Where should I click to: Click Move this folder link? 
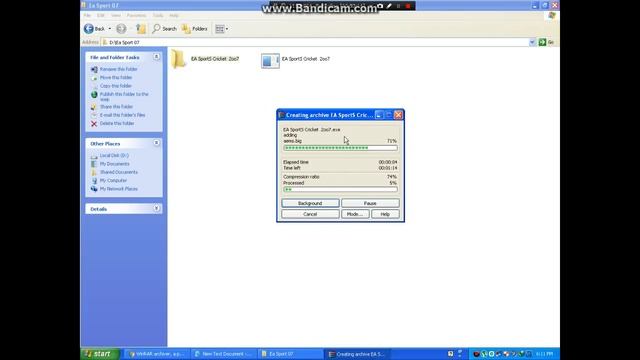tap(116, 78)
